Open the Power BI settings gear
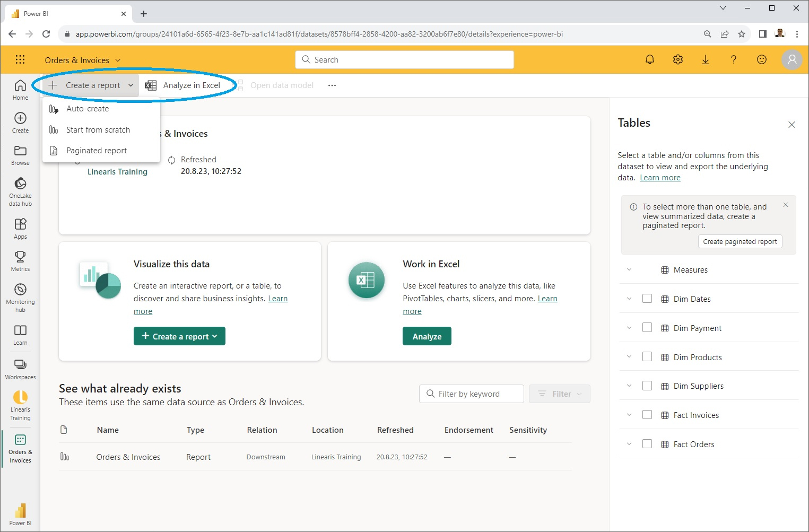This screenshot has width=809, height=532. tap(677, 59)
